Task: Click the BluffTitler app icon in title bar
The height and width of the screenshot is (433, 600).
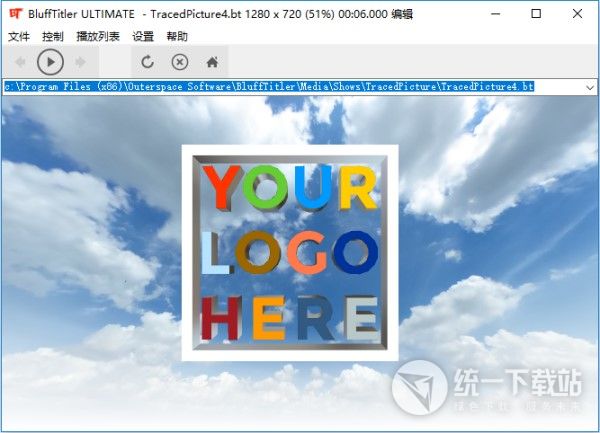Action: [15, 14]
